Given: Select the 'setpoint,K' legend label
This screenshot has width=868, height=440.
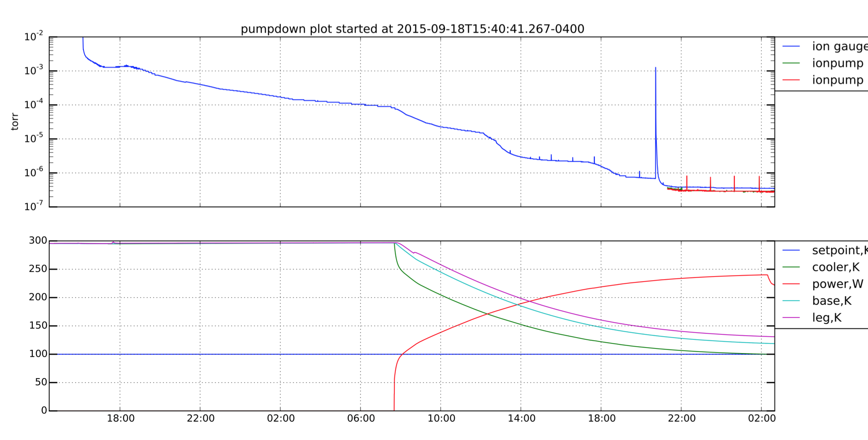Looking at the screenshot, I should (x=840, y=251).
